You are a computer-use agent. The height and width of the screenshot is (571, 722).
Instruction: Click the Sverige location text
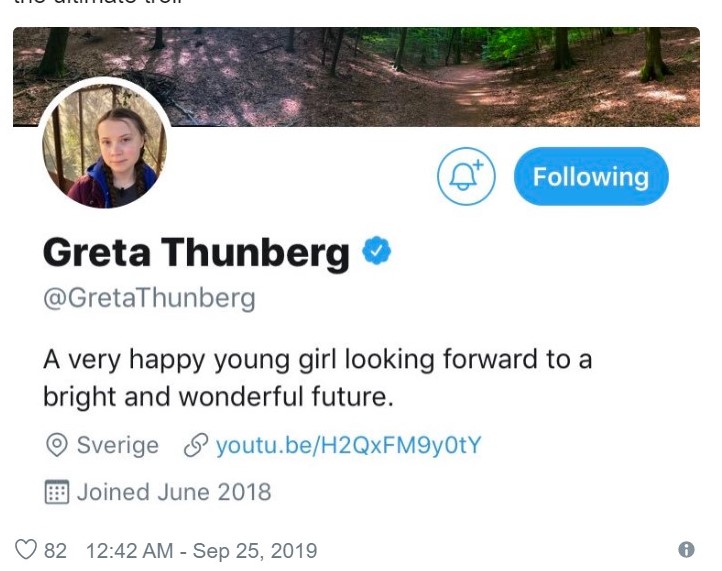click(x=117, y=445)
